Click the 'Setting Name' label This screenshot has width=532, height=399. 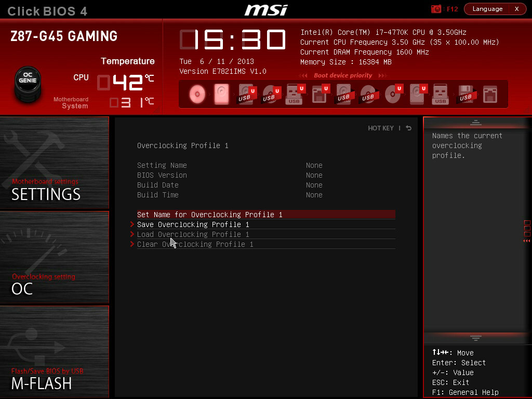[162, 165]
